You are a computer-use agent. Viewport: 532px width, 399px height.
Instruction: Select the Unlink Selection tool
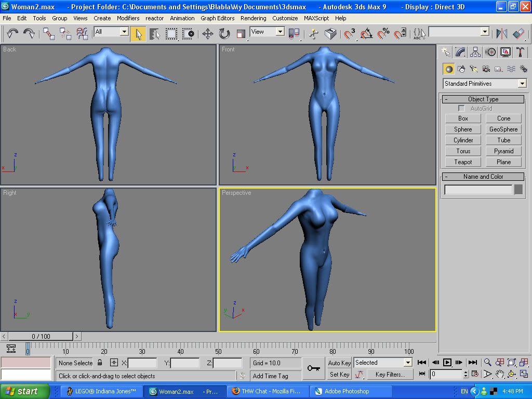tap(65, 34)
